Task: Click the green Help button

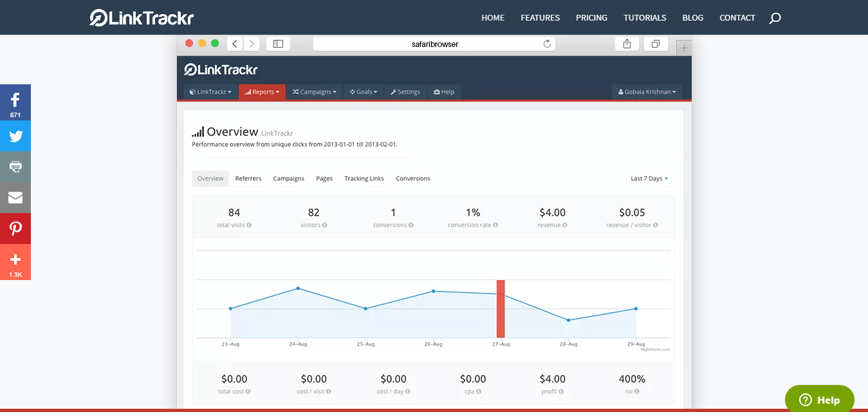Action: click(x=820, y=400)
